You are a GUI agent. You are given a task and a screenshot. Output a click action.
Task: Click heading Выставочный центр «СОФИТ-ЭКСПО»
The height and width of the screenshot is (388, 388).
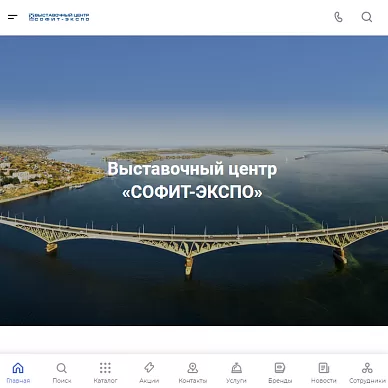(x=192, y=180)
